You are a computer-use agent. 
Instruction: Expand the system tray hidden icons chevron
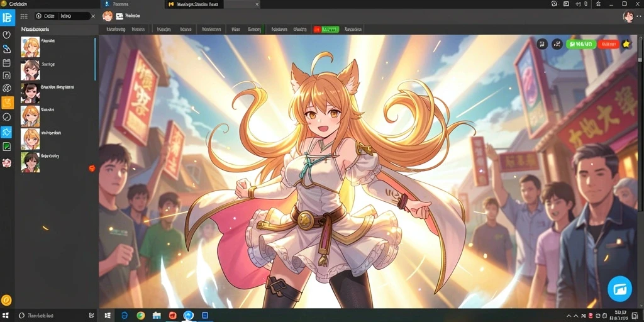[569, 316]
